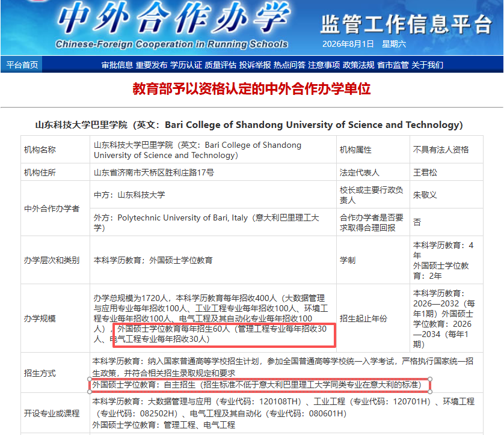Click the institution name value cell
Screen dimensions: 504x435
[x=213, y=150]
